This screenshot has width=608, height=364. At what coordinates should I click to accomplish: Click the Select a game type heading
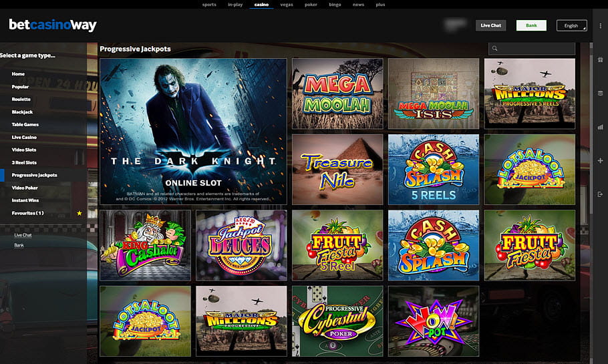coord(27,55)
